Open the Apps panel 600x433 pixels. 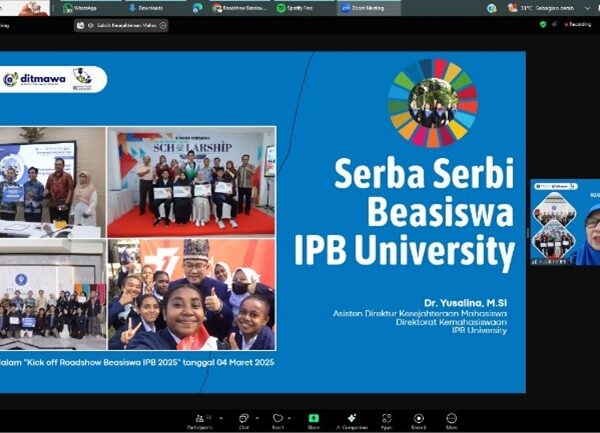[x=386, y=422]
